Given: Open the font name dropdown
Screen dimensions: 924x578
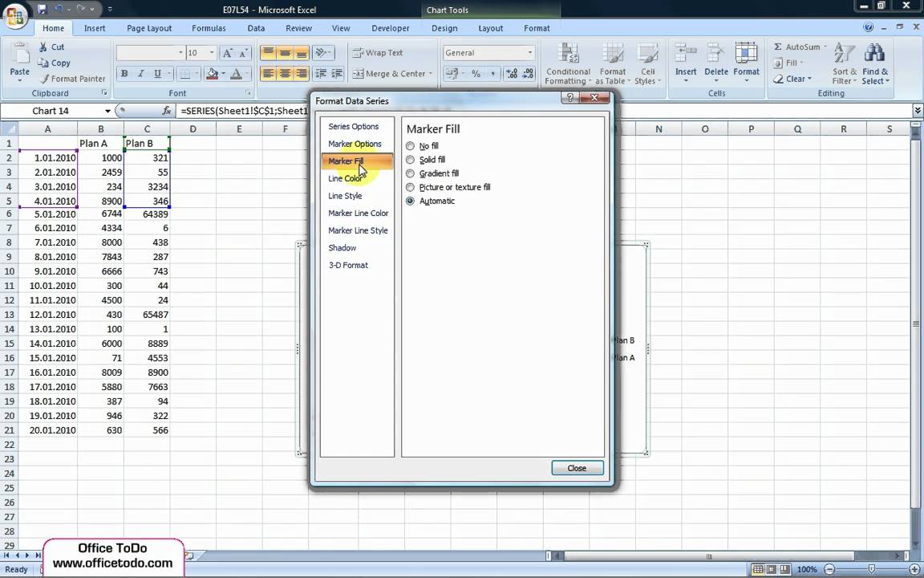Looking at the screenshot, I should 180,53.
